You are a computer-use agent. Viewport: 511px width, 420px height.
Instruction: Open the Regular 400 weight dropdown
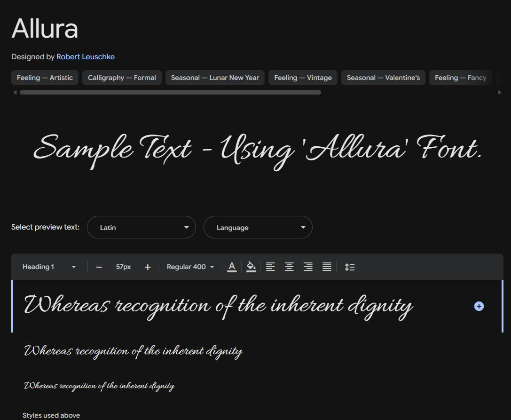pyautogui.click(x=190, y=267)
